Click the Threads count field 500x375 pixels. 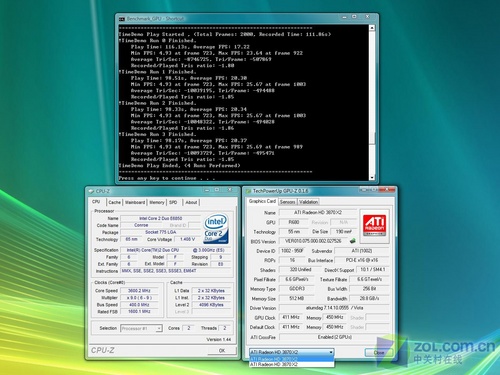[x=225, y=328]
